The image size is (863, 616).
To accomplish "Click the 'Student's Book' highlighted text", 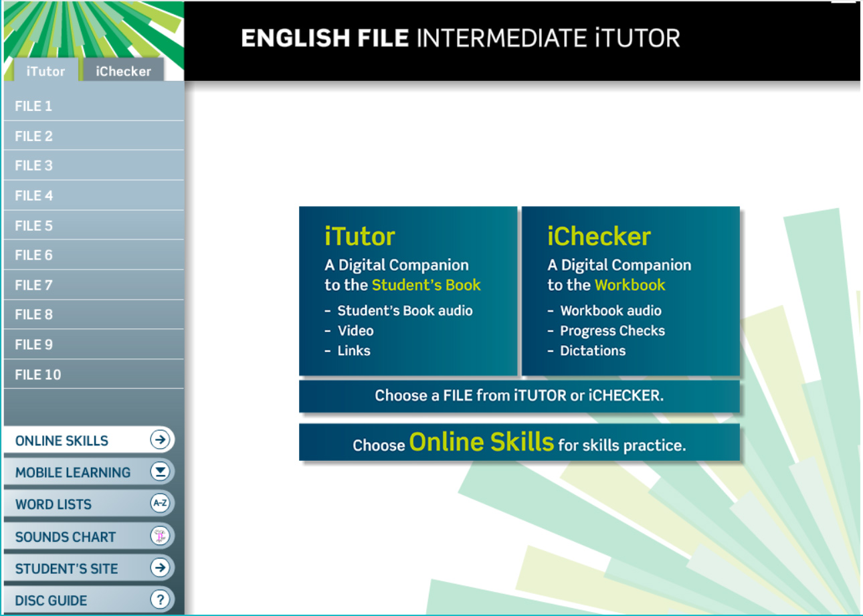I will [x=426, y=285].
